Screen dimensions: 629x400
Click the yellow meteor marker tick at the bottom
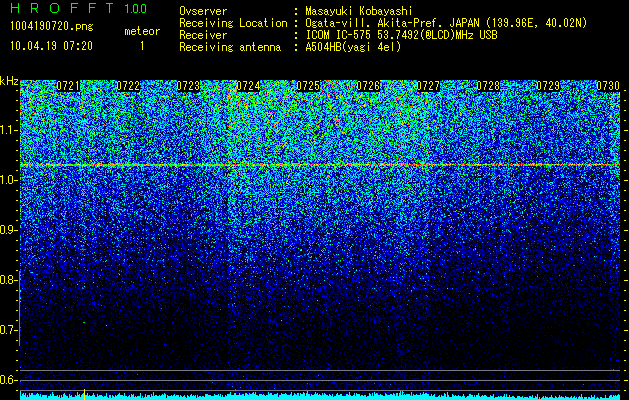84,394
